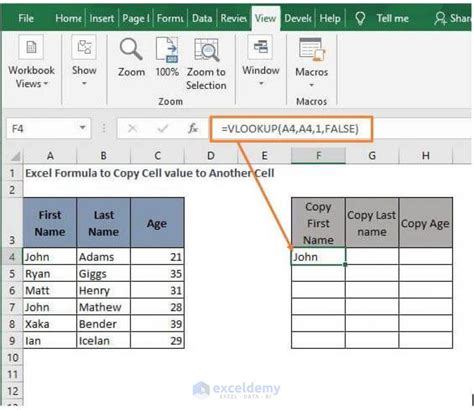The image size is (474, 410).
Task: Click the cell containing 'Matt'
Action: pos(50,290)
